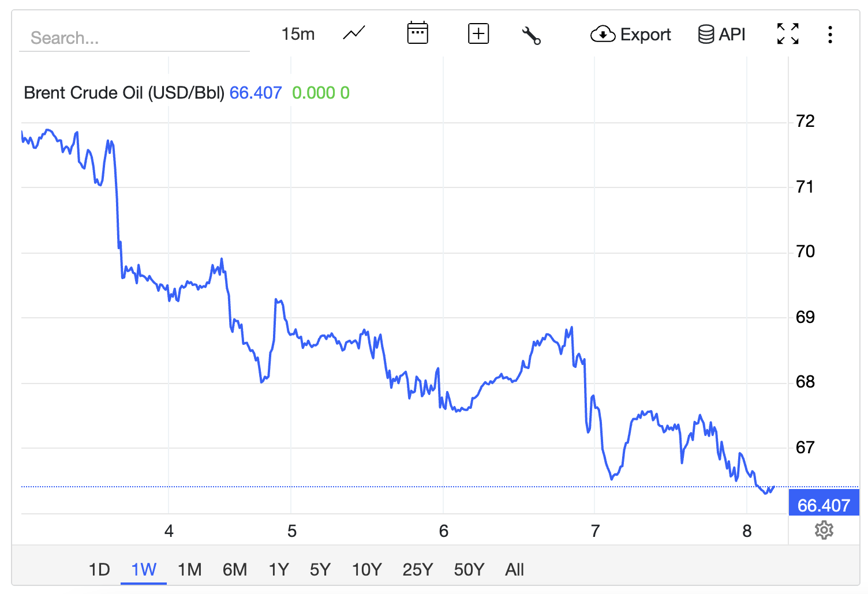Click the current price 66.407 label
The width and height of the screenshot is (868, 594).
(x=824, y=505)
